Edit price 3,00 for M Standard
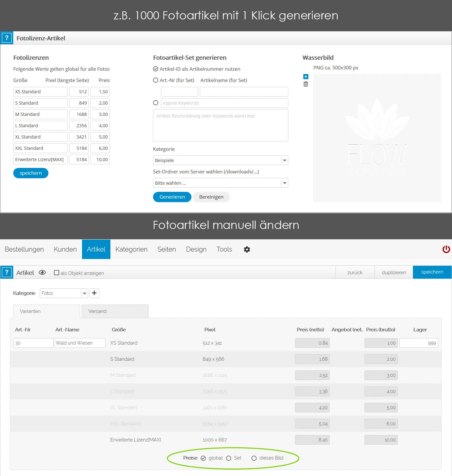The width and height of the screenshot is (452, 476). click(x=100, y=114)
